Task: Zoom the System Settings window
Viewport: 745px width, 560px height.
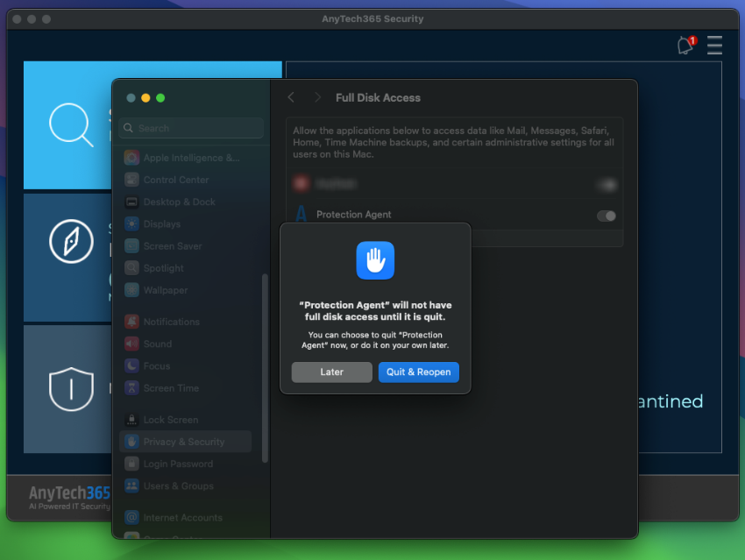Action: click(160, 98)
